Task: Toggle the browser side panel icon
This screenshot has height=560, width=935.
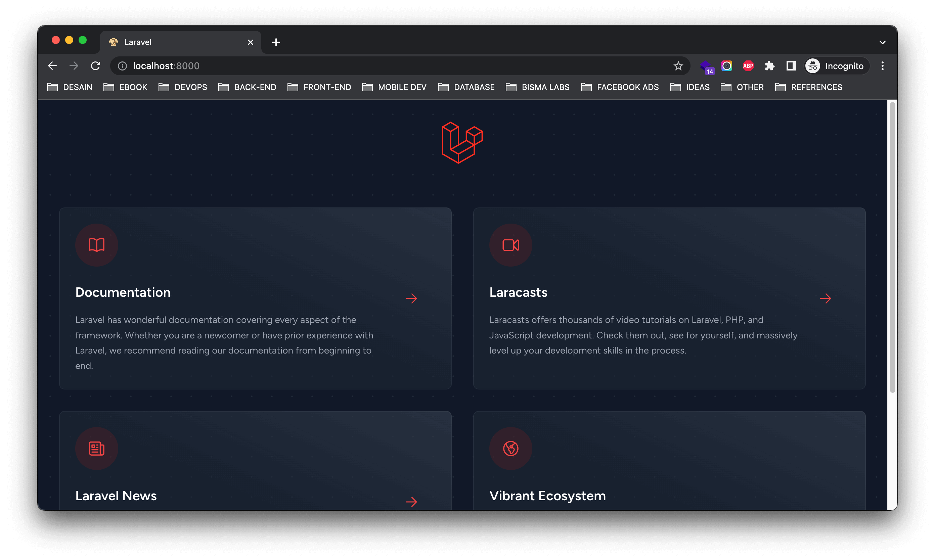Action: tap(791, 66)
